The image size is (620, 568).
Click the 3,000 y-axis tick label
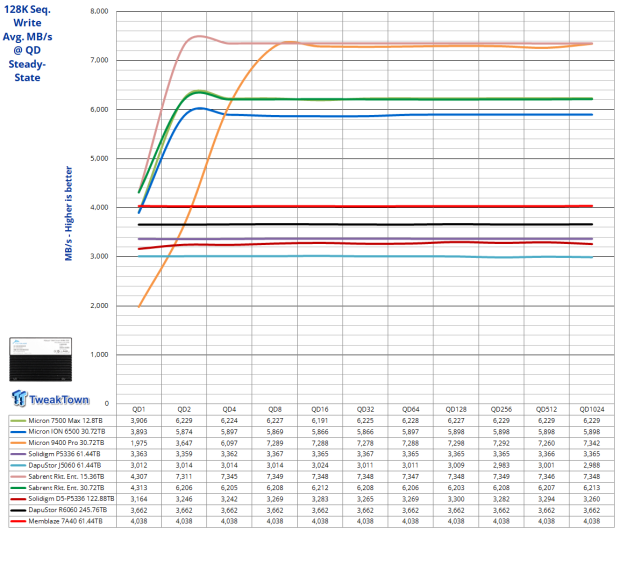(99, 256)
